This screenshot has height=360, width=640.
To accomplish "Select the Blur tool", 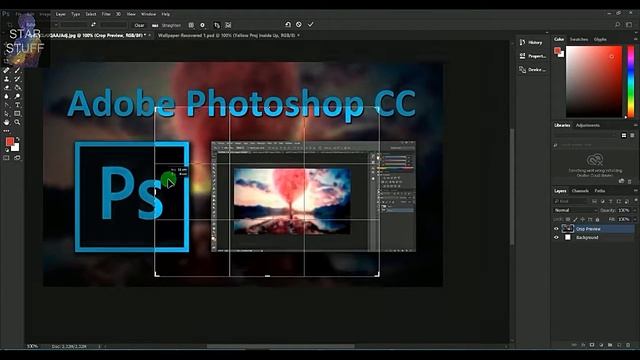I will pos(6,96).
